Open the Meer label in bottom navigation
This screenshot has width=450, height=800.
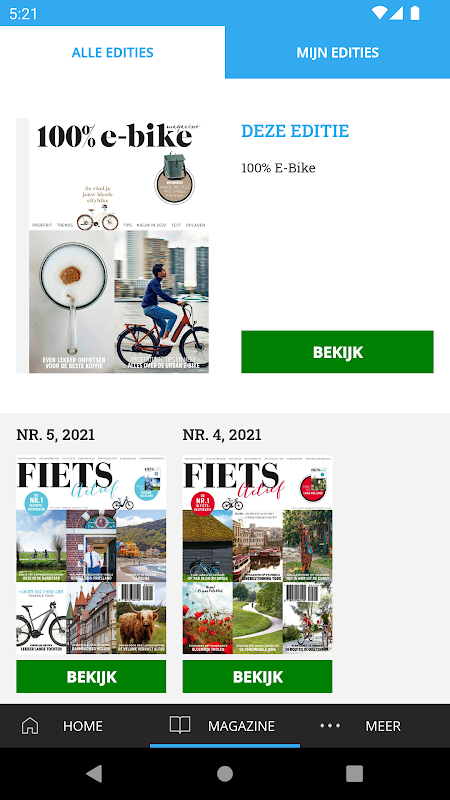coord(383,726)
